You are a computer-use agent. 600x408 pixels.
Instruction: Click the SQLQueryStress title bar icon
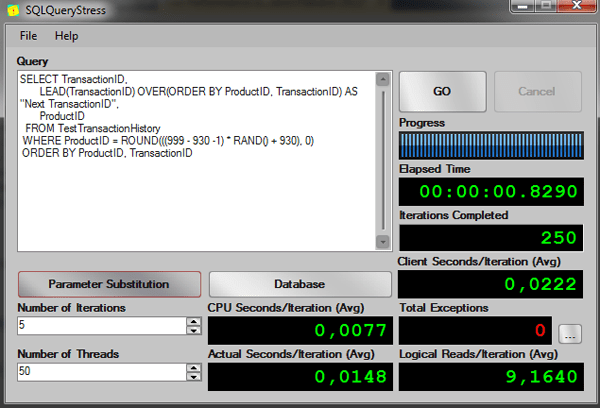point(13,10)
